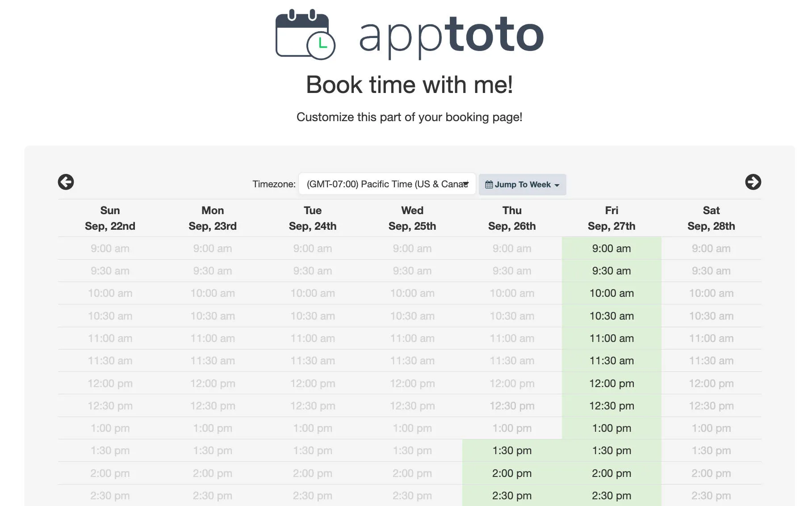Select the 11:30 am slot on Friday

pos(611,360)
